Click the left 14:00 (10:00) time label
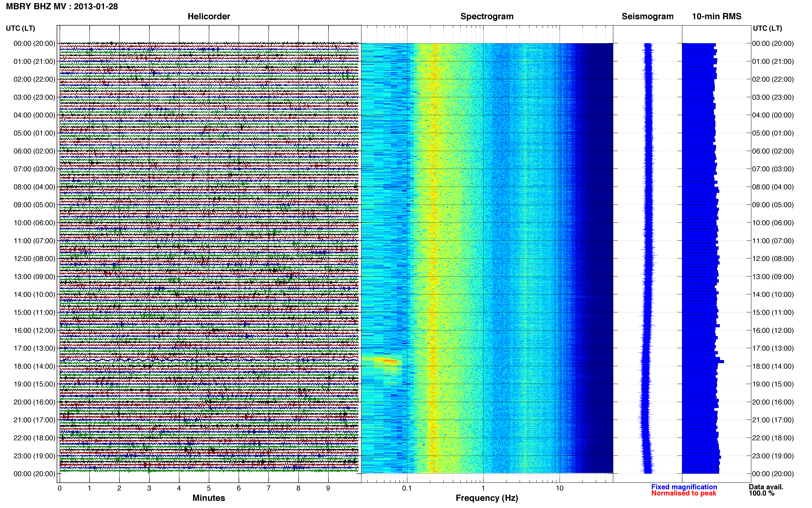The height and width of the screenshot is (508, 812). [x=34, y=295]
